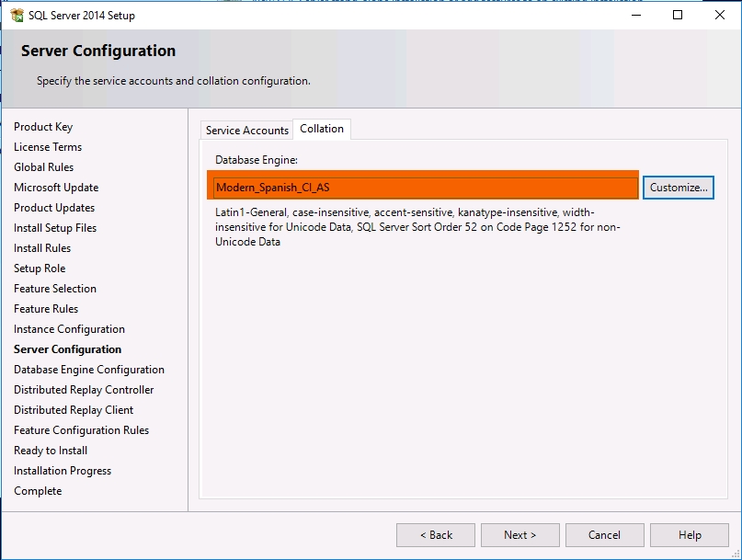Select the bold Server Configuration step
742x560 pixels.
[x=68, y=349]
